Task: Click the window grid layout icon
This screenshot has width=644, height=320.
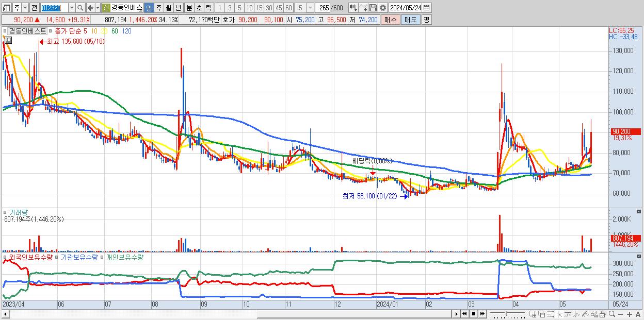Action: coord(533,314)
